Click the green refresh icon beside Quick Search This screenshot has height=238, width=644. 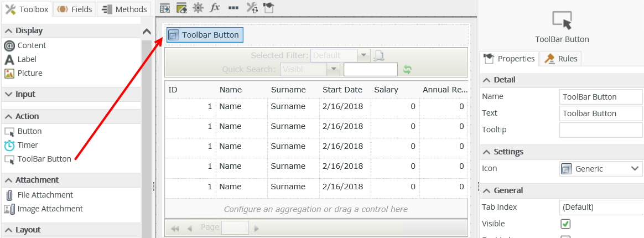pyautogui.click(x=407, y=69)
